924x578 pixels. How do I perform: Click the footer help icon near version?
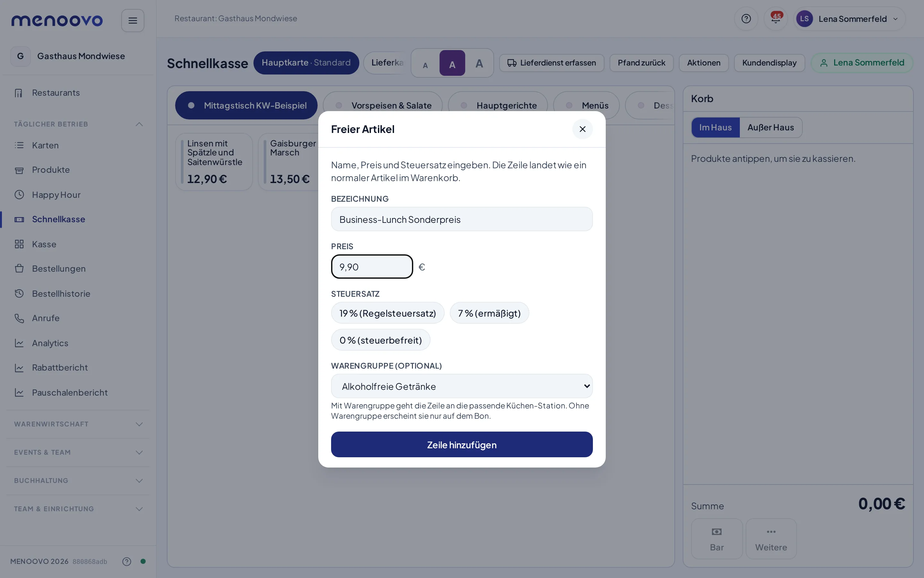(x=127, y=561)
